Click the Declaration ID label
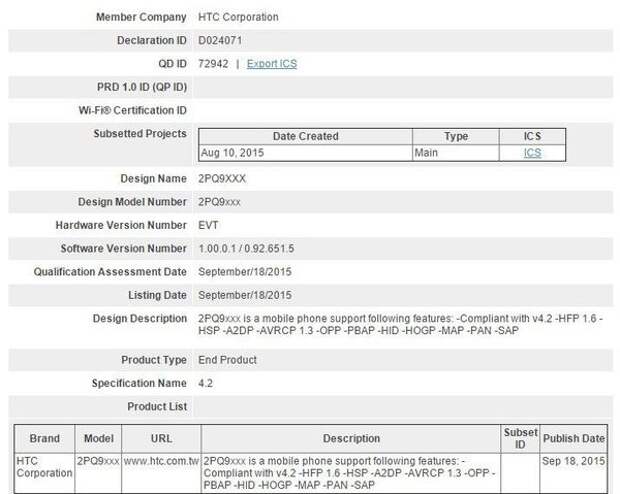620x494 pixels. point(152,40)
